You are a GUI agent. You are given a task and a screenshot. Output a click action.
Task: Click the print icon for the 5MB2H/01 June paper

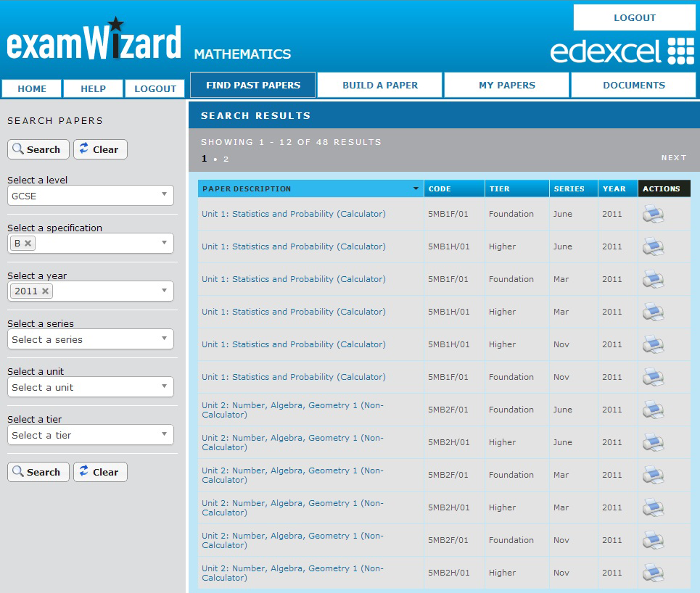point(653,442)
